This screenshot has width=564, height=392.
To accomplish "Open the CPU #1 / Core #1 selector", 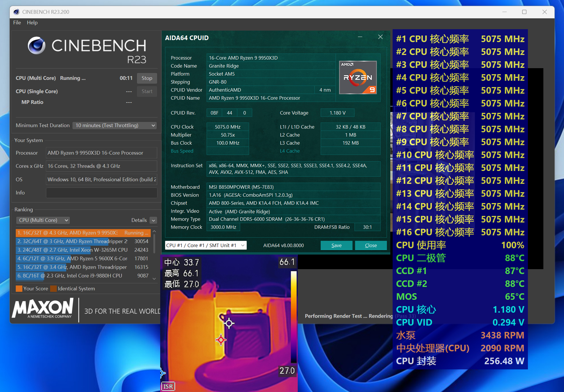I will [x=205, y=245].
